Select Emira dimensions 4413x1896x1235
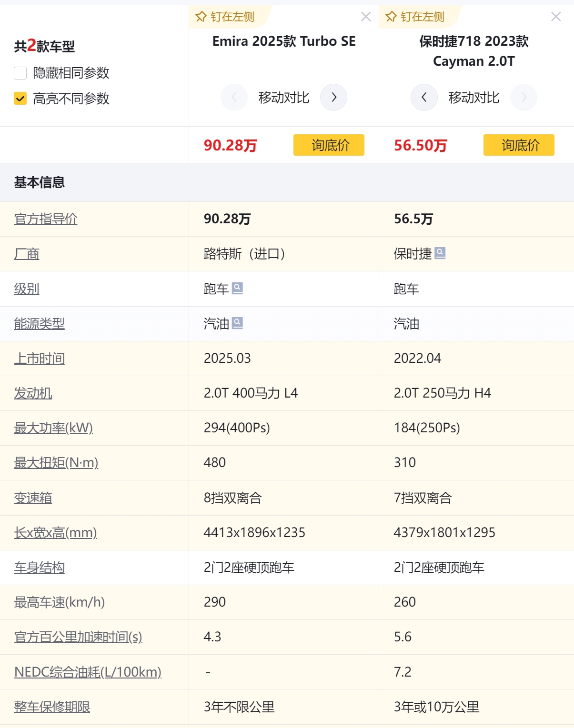 tap(254, 533)
